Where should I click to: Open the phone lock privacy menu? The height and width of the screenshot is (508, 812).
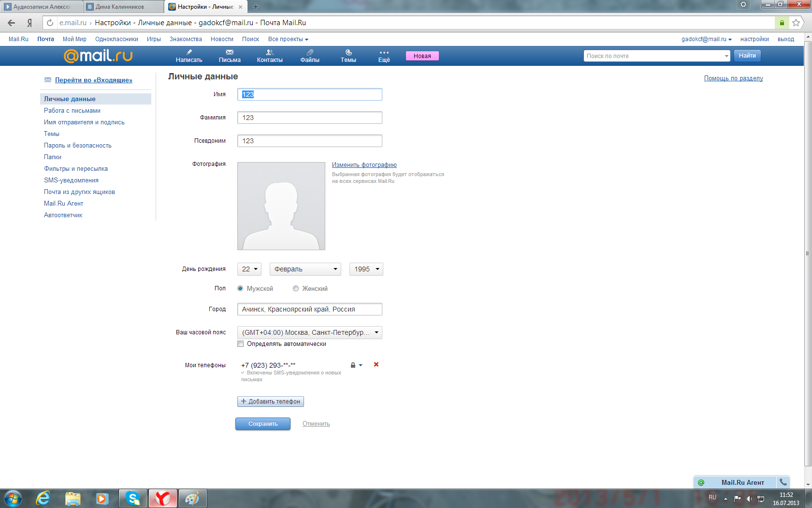[x=356, y=365]
